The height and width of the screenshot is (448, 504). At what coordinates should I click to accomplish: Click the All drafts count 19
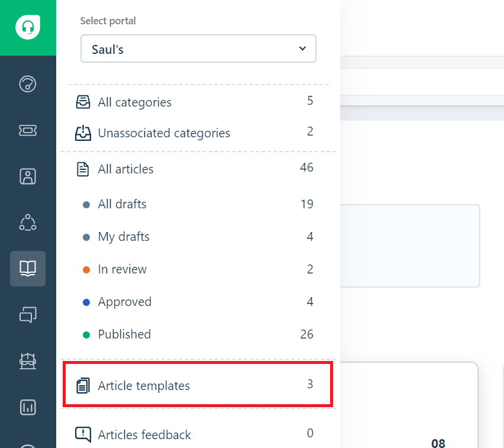tap(307, 204)
